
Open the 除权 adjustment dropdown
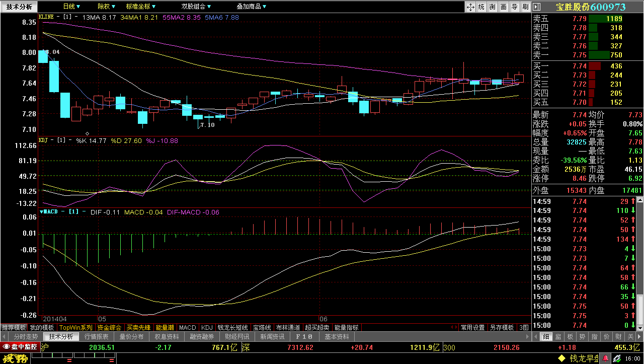click(106, 7)
